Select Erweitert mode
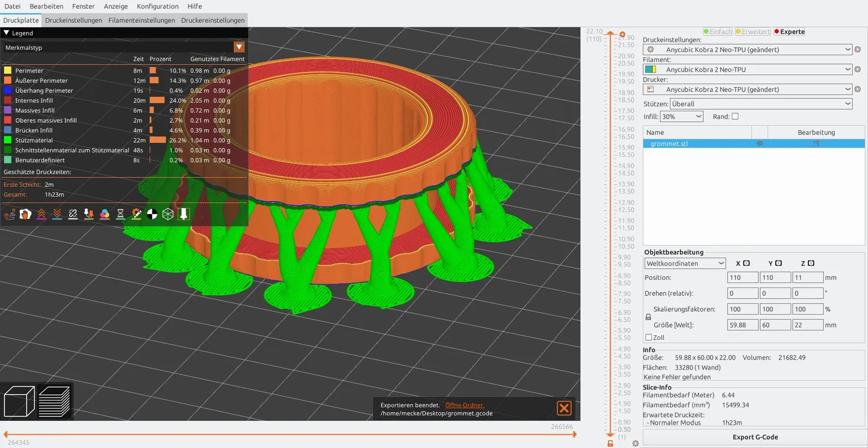Screen dimensions: 868x448 click(753, 31)
